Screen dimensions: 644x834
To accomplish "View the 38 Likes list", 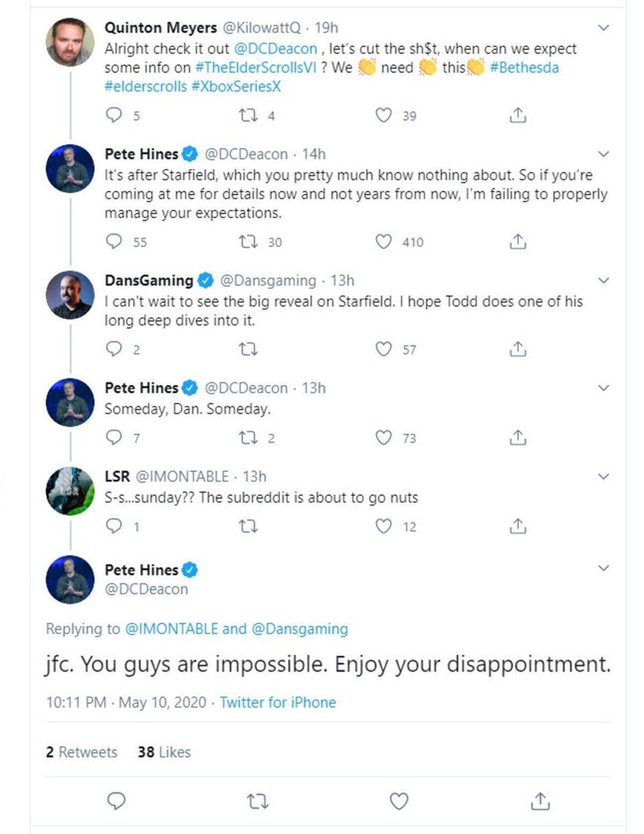I will coord(164,752).
